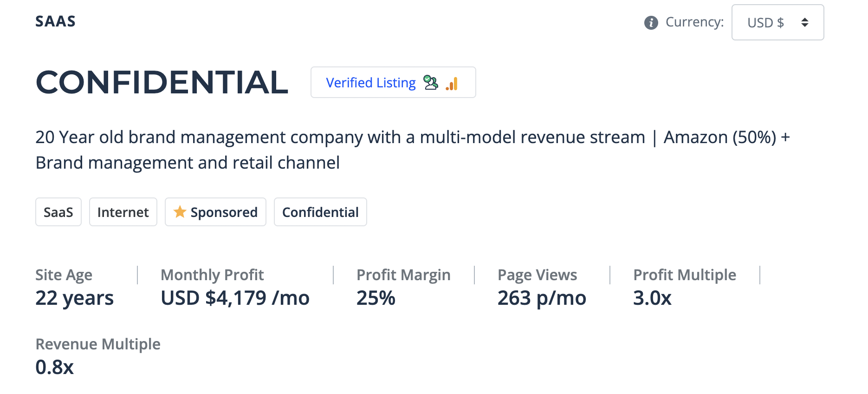The width and height of the screenshot is (868, 394).
Task: Click the SAAS category heading
Action: (x=55, y=21)
